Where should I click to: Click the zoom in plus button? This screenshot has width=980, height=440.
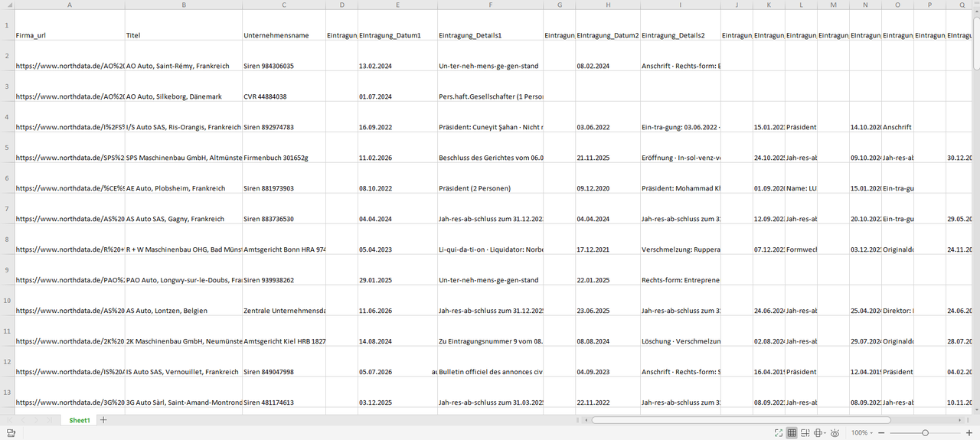click(x=969, y=433)
